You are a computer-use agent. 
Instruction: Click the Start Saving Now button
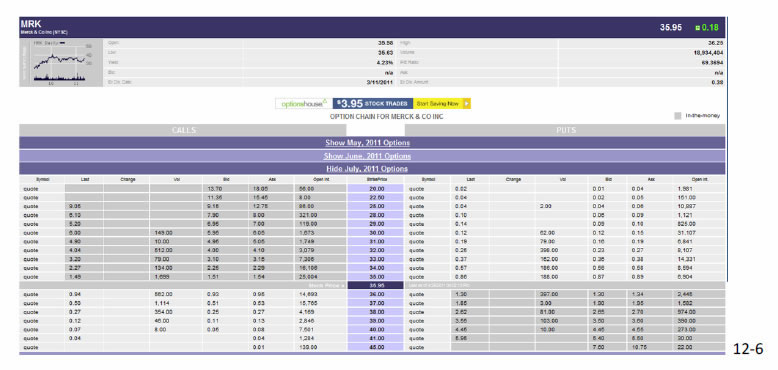pos(438,104)
